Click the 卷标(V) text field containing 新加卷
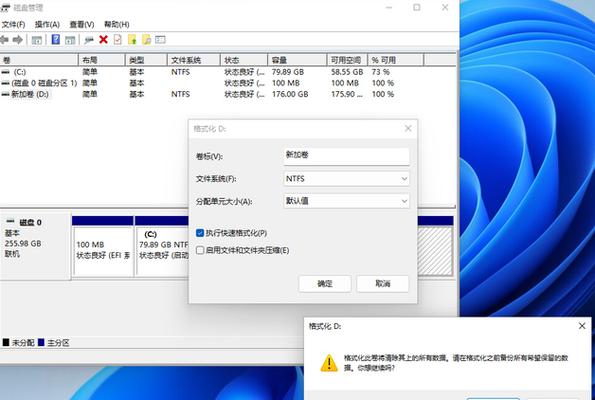This screenshot has width=595, height=400. click(x=346, y=156)
